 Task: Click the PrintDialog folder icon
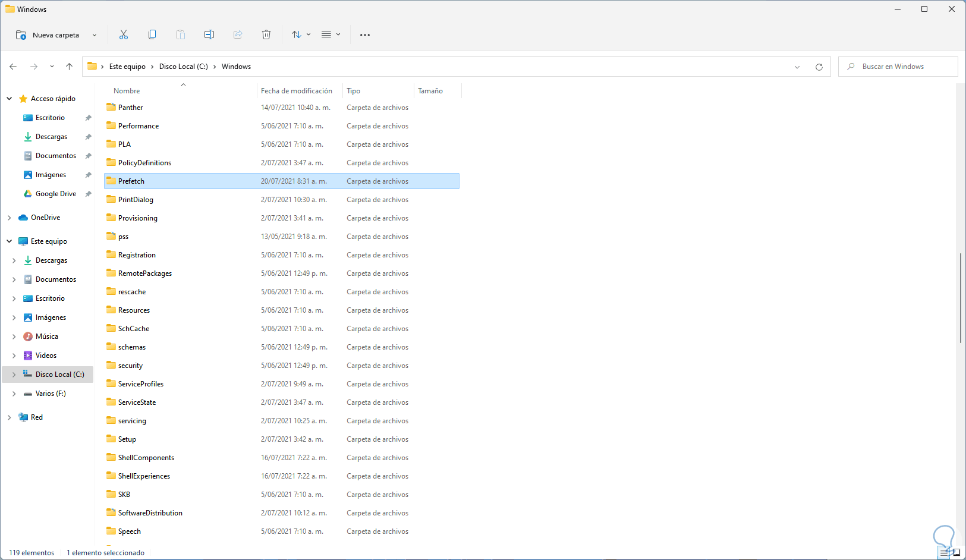[111, 199]
